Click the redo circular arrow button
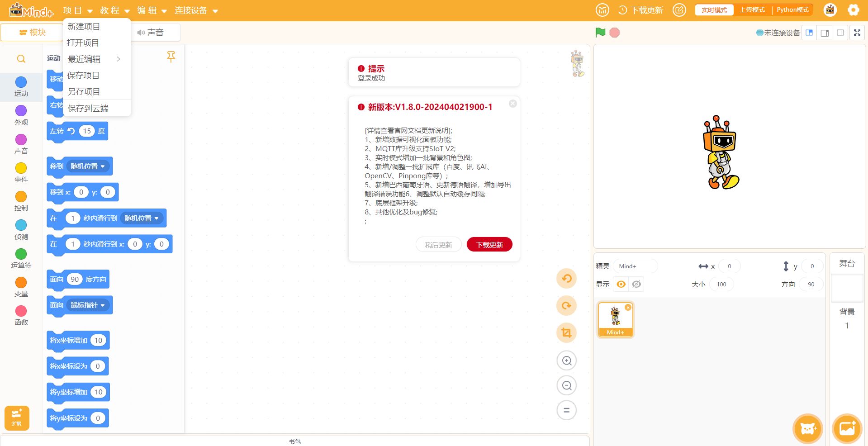 (x=566, y=306)
